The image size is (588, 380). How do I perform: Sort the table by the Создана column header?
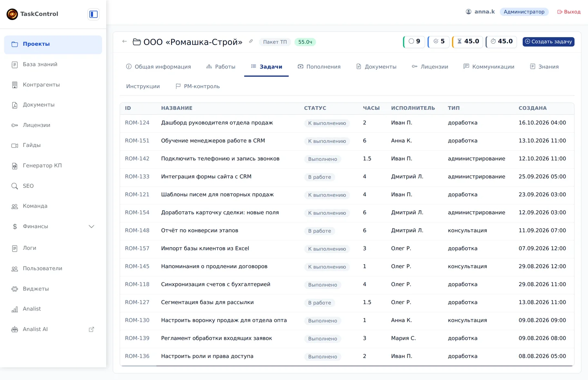[532, 108]
